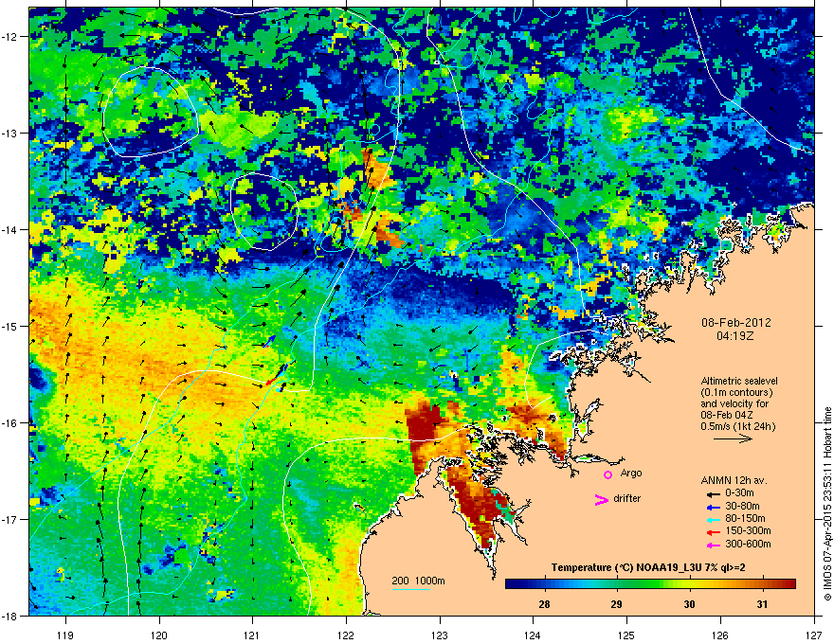
Task: Click the cyan 80-150m arrow in ANMN legend
Action: pyautogui.click(x=713, y=520)
